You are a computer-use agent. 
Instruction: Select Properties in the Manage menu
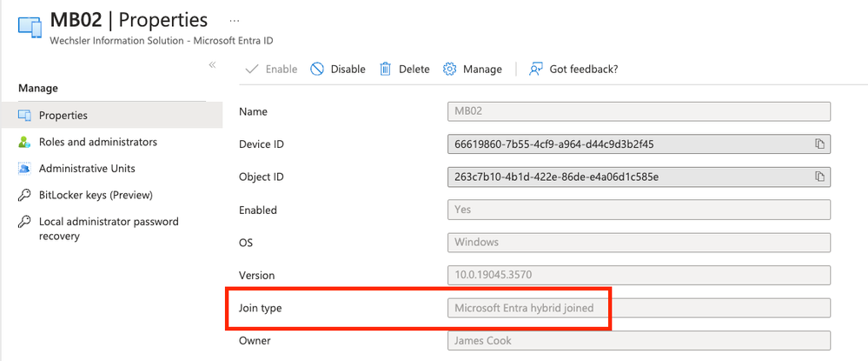coord(111,116)
